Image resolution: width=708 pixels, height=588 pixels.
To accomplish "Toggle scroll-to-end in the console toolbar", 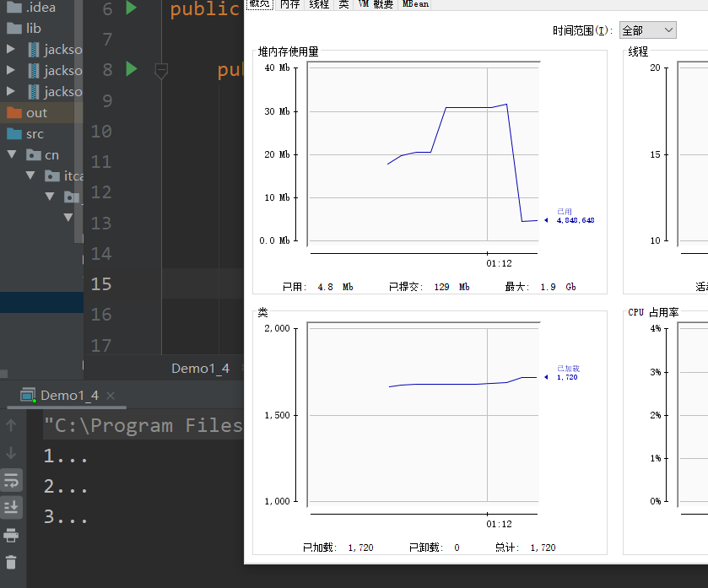I will click(11, 506).
